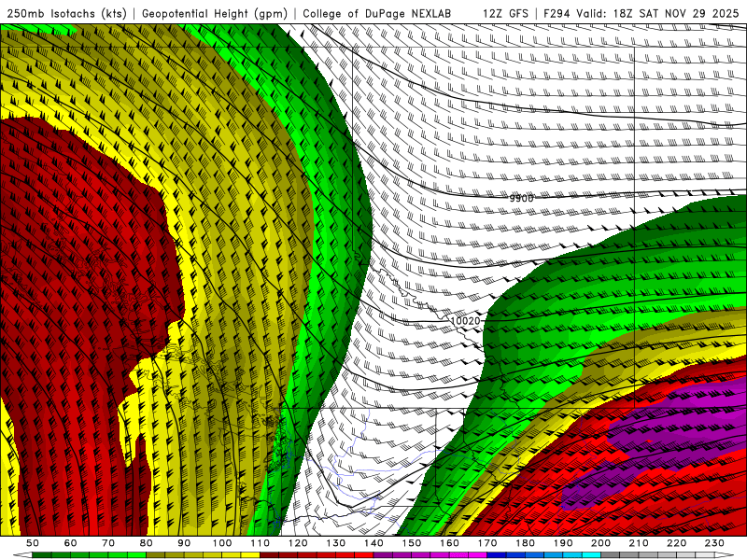Click the 90 kt value on color scale
Image resolution: width=747 pixels, height=560 pixels.
[x=184, y=543]
